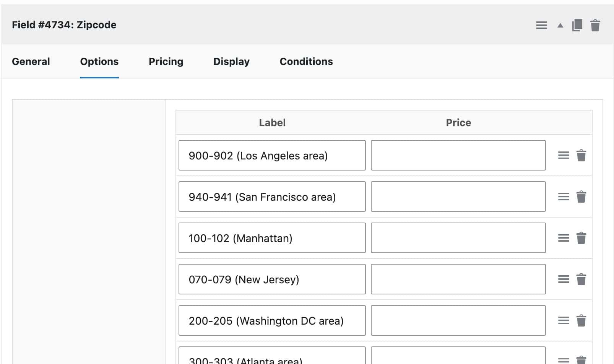Click the price field for Washington DC area

click(x=458, y=320)
